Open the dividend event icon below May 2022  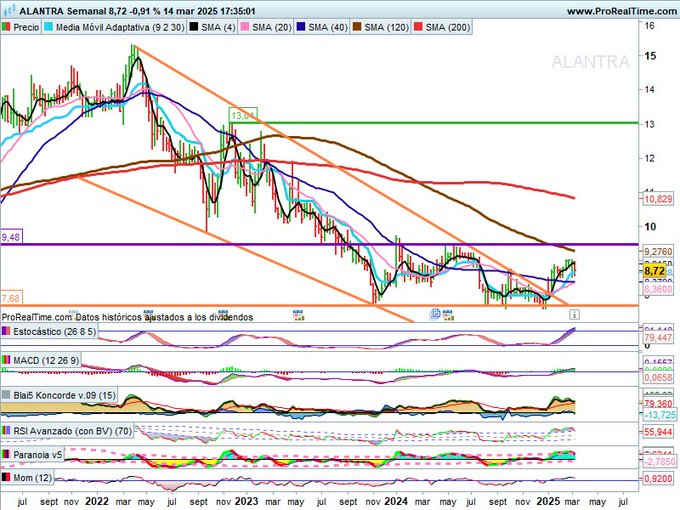point(148,314)
